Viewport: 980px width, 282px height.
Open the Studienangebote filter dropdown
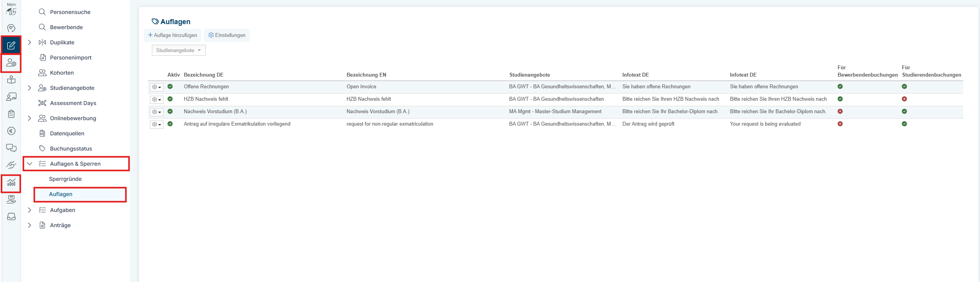[179, 51]
